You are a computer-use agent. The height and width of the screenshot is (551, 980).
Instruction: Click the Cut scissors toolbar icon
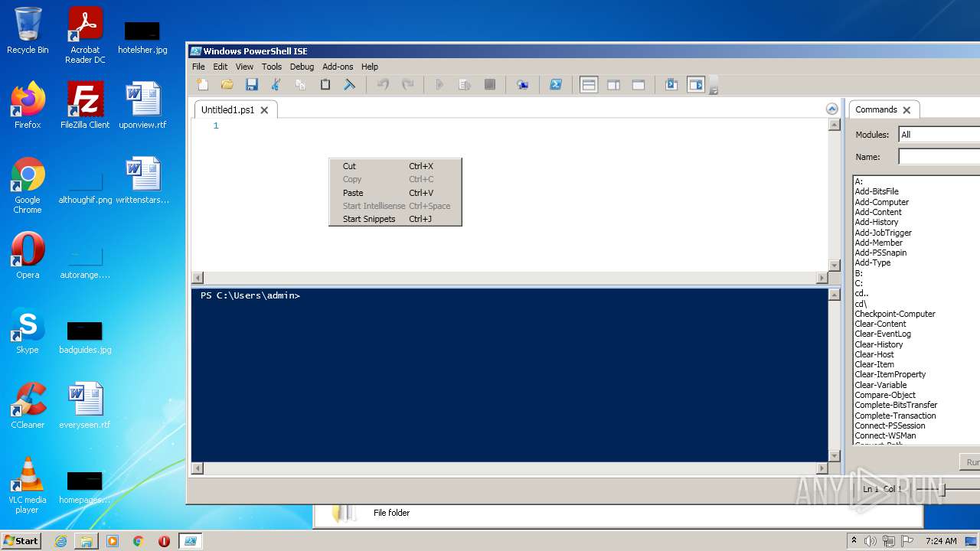pos(276,85)
